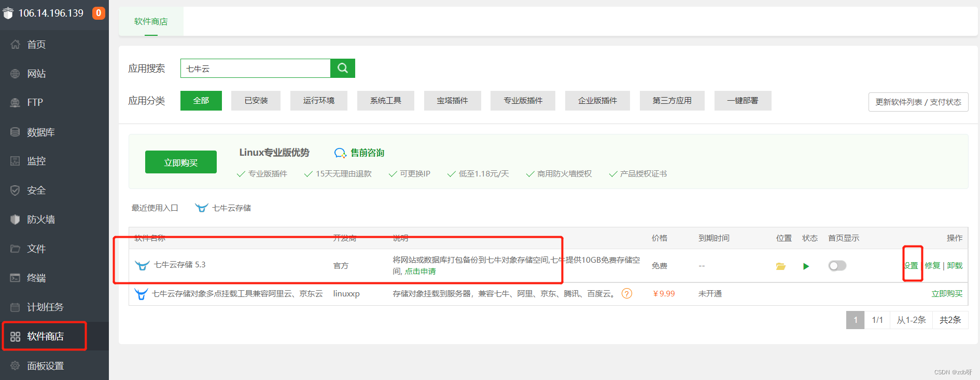Click the monitoring chart icon
Image resolution: width=980 pixels, height=380 pixels.
pyautogui.click(x=15, y=161)
